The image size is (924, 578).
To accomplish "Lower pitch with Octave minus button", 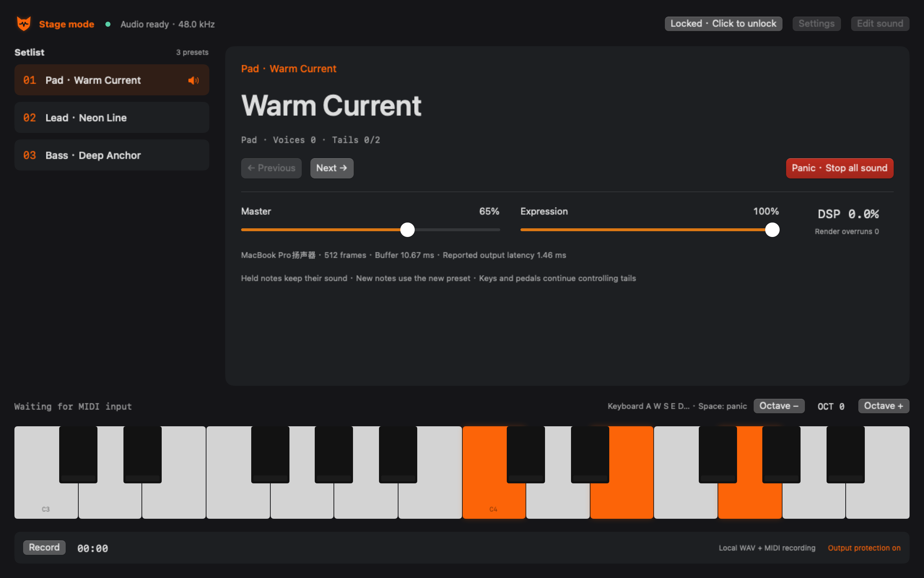I will (x=779, y=406).
